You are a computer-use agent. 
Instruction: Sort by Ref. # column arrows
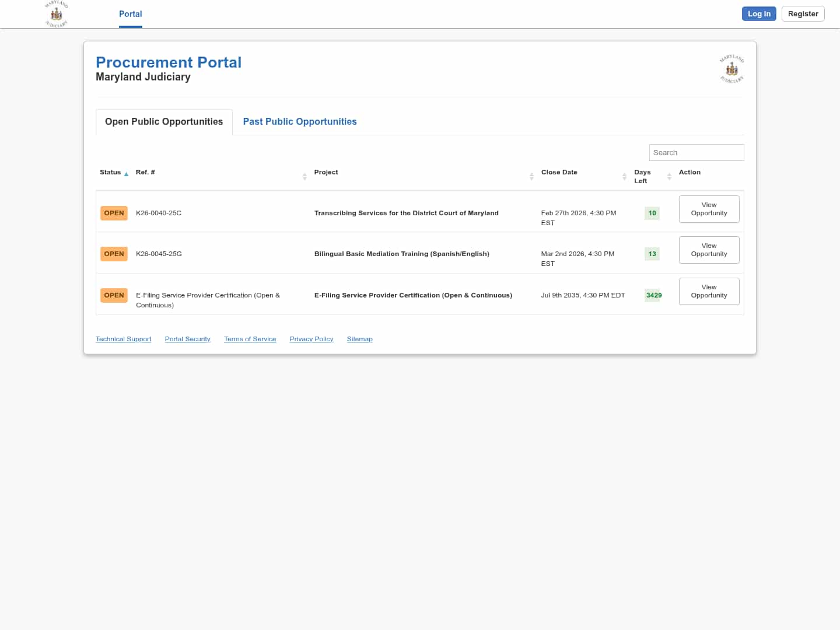(304, 176)
